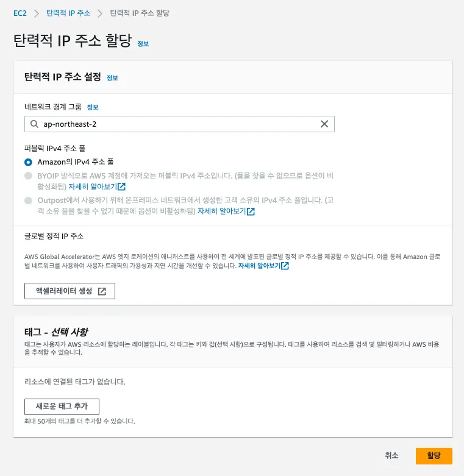Click the 새로운 태그 추가 button

pos(62,407)
